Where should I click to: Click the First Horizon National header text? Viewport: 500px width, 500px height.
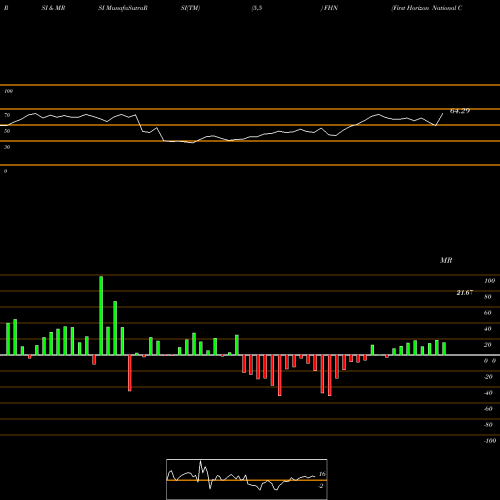tap(427, 8)
